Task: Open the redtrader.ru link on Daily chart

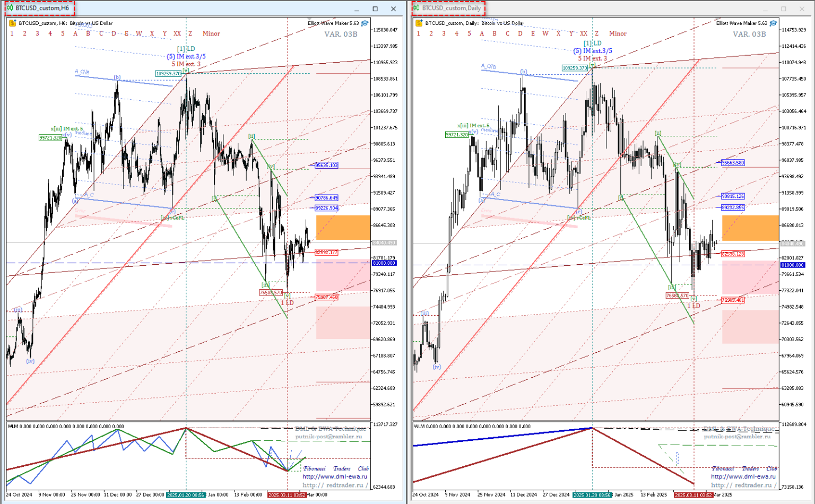Action: click(x=743, y=485)
